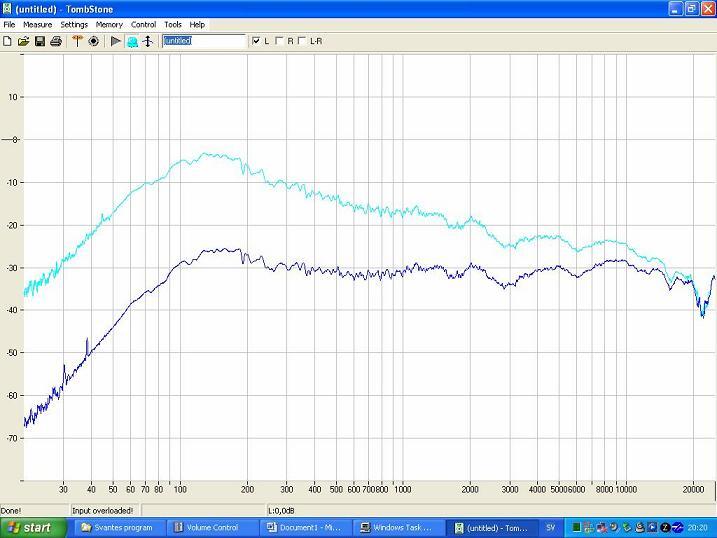Start measurement with the play arrow
The height and width of the screenshot is (538, 717).
click(x=116, y=41)
